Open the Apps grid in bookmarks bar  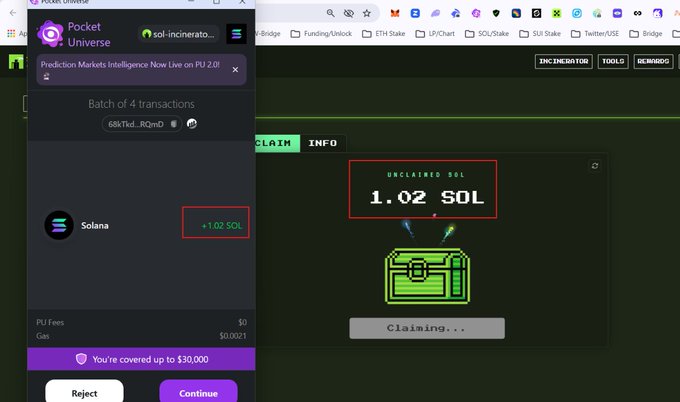coord(11,33)
